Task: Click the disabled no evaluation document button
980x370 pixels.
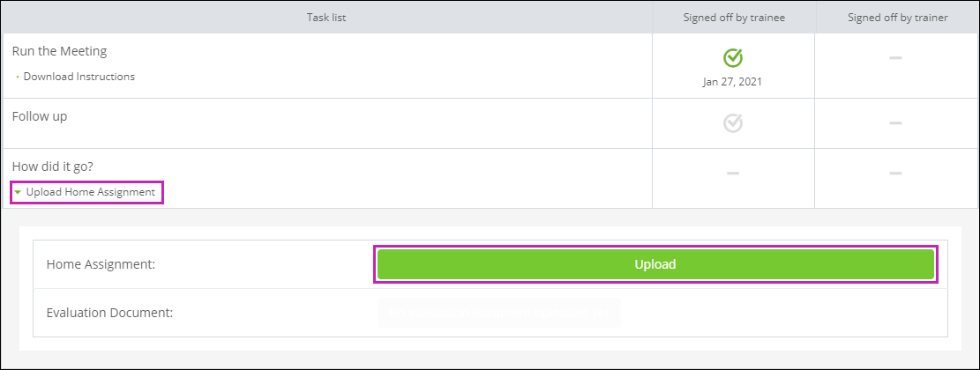Action: [x=498, y=314]
